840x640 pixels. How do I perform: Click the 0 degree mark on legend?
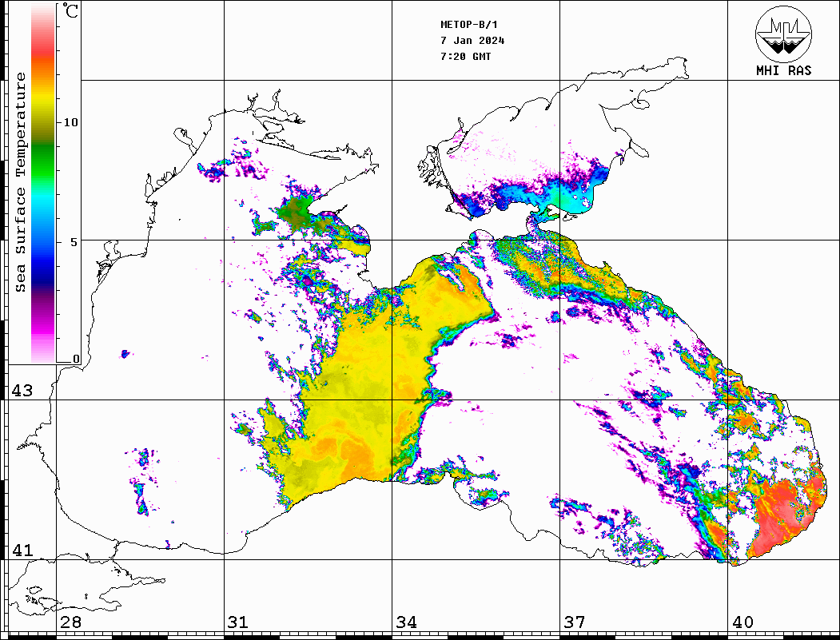76,359
